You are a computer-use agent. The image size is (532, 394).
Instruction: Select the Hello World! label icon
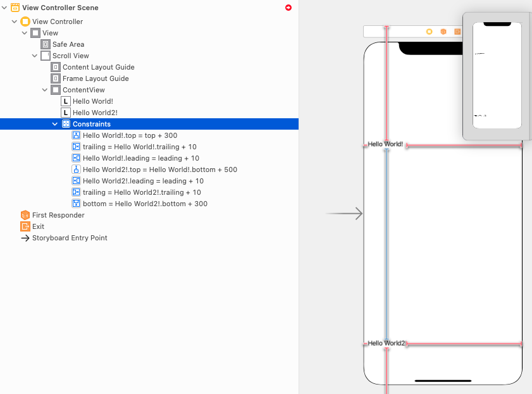point(66,101)
